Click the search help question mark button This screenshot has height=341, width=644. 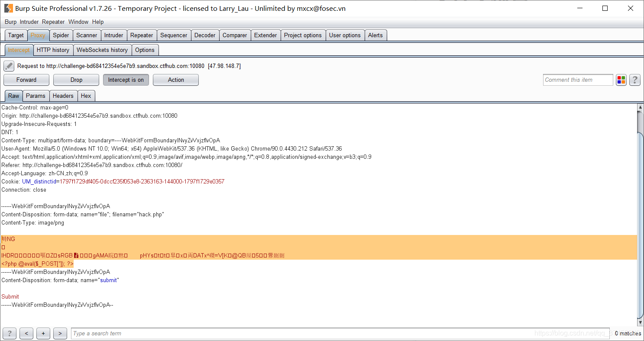click(9, 333)
